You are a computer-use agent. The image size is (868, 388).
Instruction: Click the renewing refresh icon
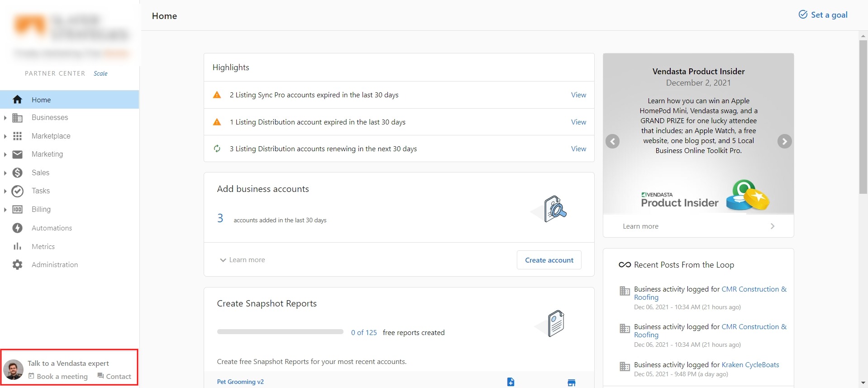click(217, 148)
